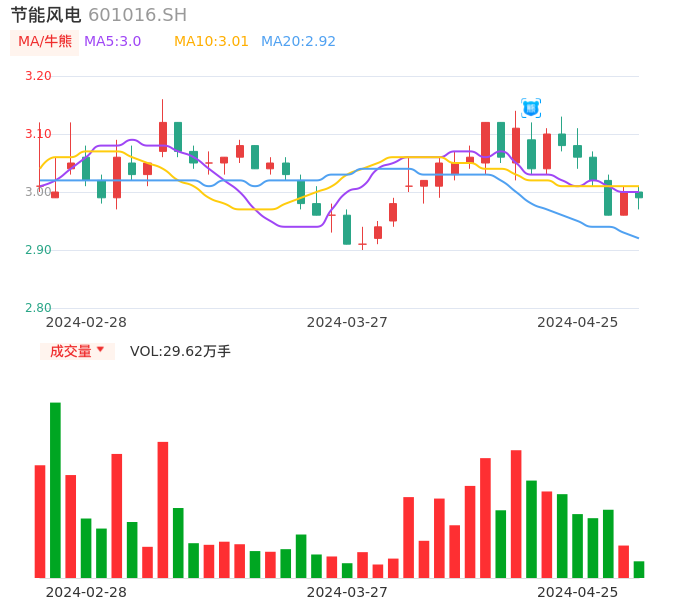Image resolution: width=686 pixels, height=606 pixels.
Task: Click the 节能风电 stock name
Action: 46,15
